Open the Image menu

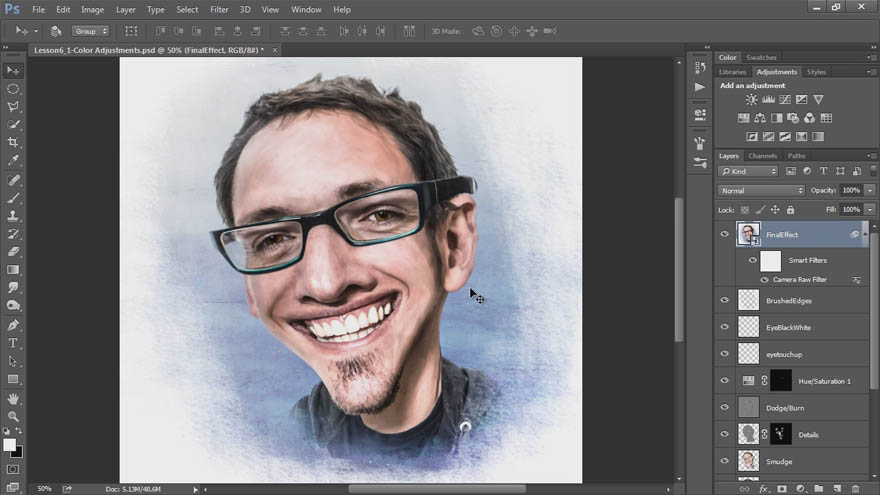[92, 10]
